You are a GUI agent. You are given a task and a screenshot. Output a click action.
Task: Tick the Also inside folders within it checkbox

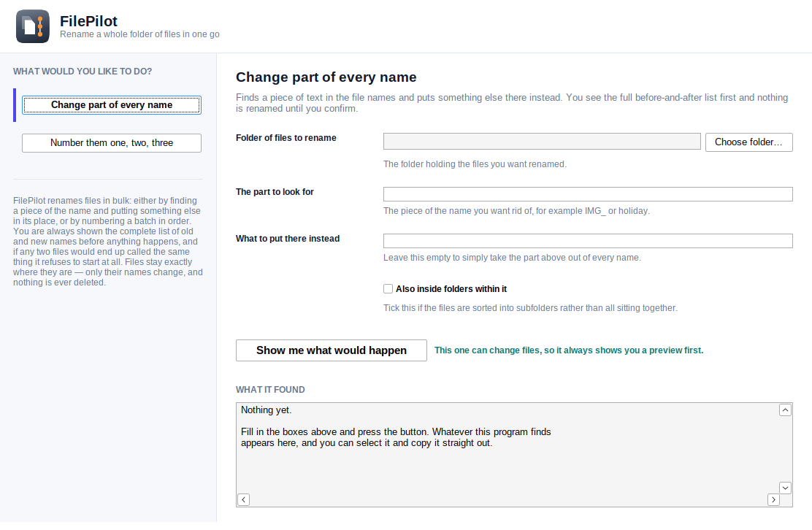pyautogui.click(x=388, y=289)
